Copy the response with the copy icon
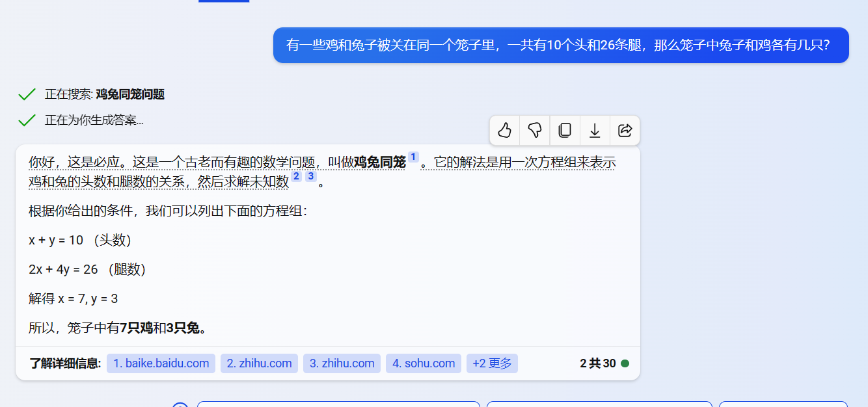The image size is (868, 407). pyautogui.click(x=565, y=131)
